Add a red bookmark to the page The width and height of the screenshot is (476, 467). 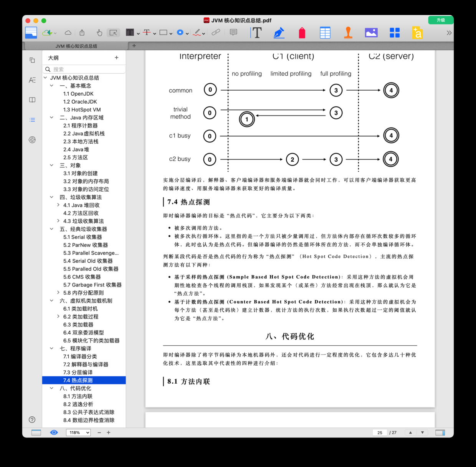[302, 33]
